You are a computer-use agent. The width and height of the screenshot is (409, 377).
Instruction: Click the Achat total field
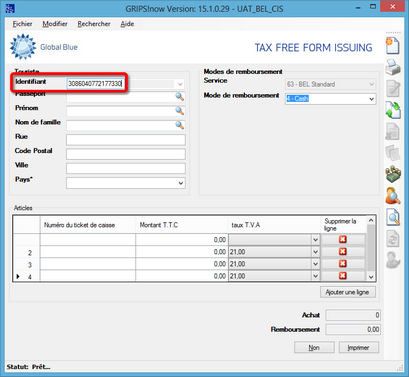pyautogui.click(x=353, y=315)
